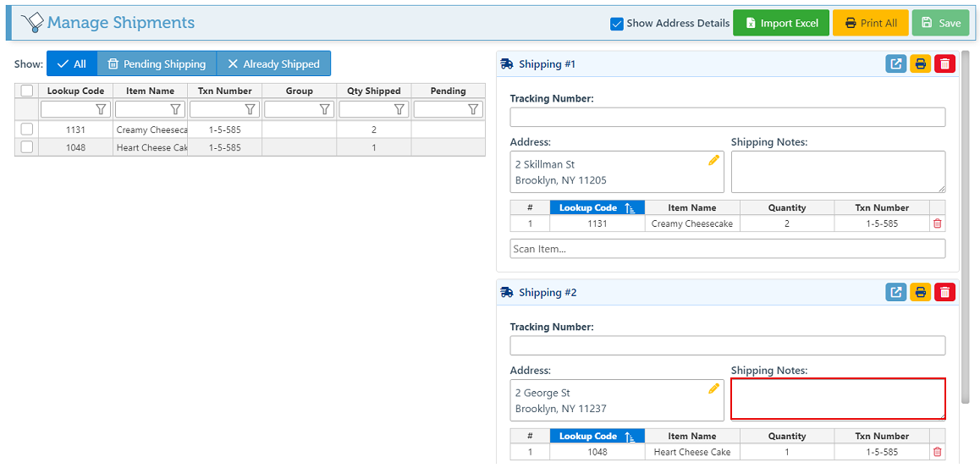Print the Shipping #2 label
This screenshot has height=468, width=980.
click(x=920, y=293)
